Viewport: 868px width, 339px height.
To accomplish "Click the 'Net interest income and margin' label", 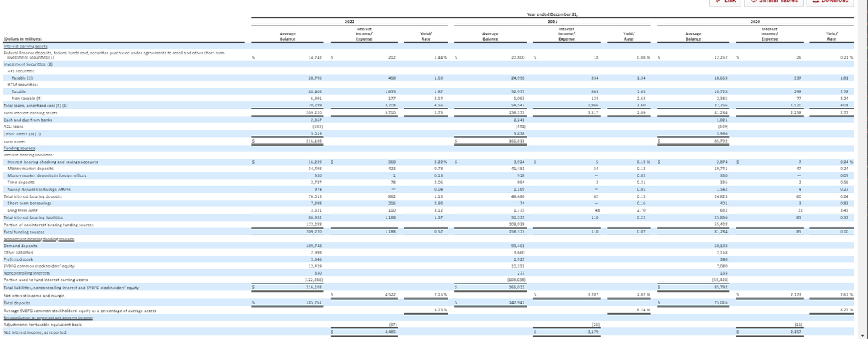I will click(x=32, y=296).
